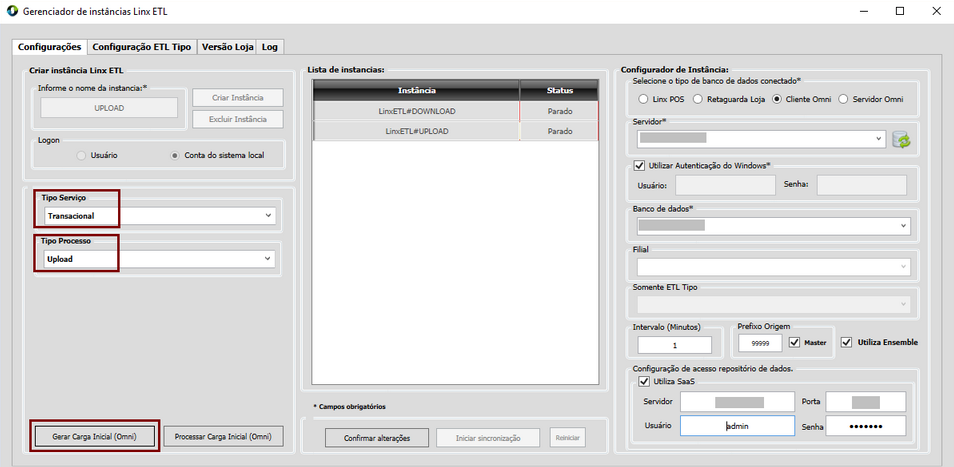Click the SaaS Senha password field

(x=866, y=426)
